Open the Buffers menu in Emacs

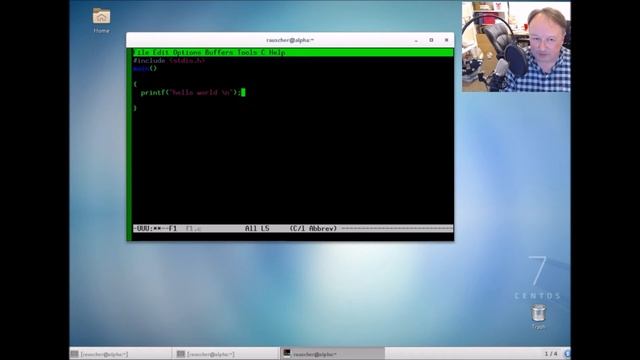click(219, 53)
